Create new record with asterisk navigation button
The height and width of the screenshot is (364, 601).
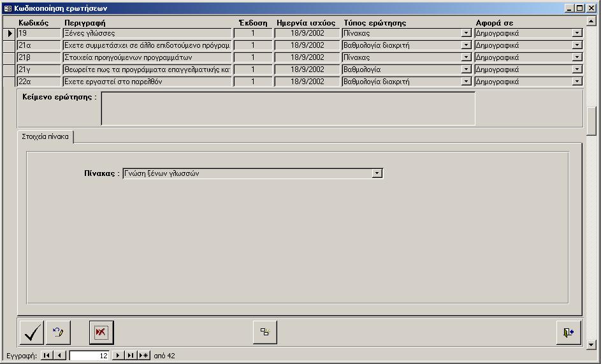(x=143, y=356)
